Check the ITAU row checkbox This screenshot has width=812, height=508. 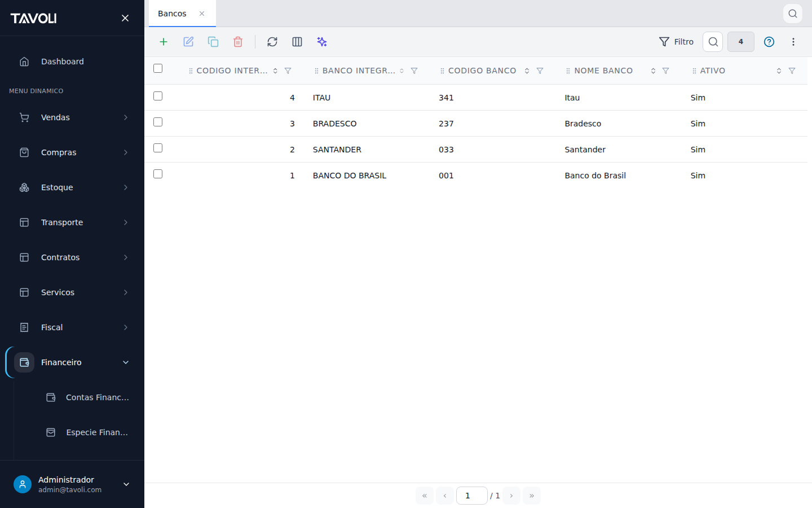158,96
